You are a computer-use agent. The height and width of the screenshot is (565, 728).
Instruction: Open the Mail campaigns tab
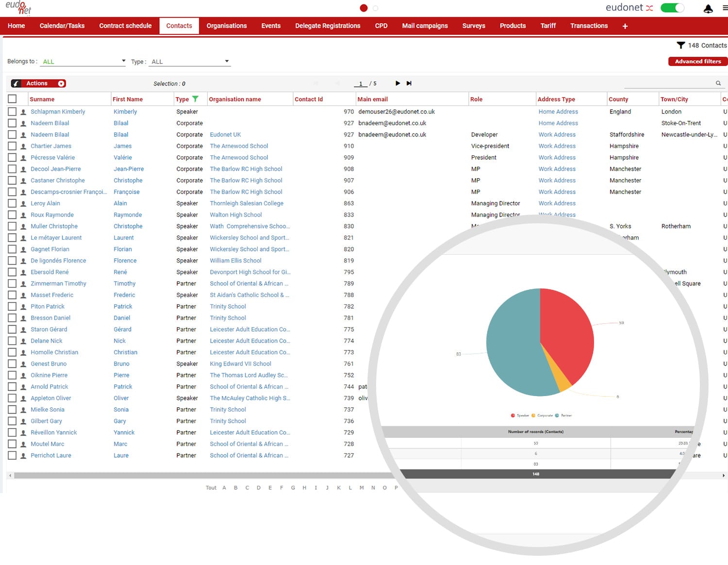coord(425,26)
